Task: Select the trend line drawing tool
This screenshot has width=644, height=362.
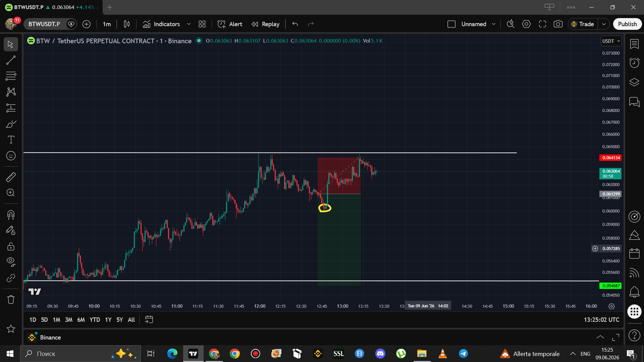Action: (11, 60)
